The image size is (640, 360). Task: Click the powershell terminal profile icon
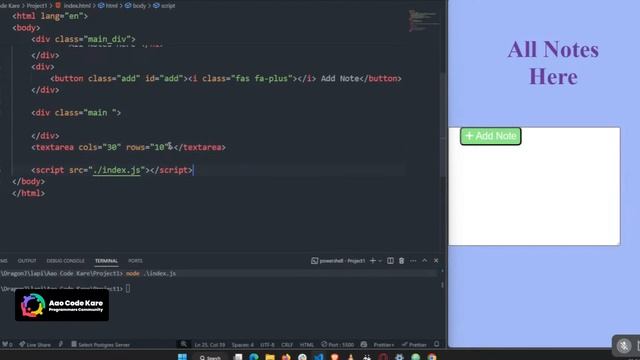click(x=314, y=261)
